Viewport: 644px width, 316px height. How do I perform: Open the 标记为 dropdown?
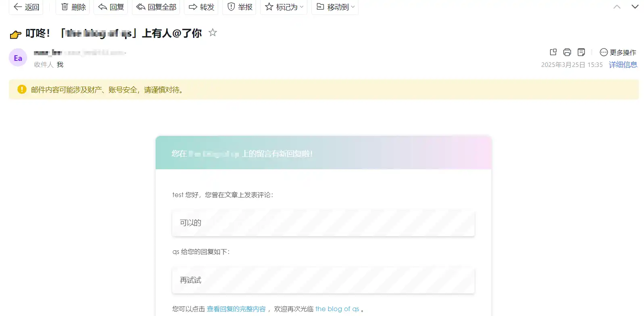(284, 7)
